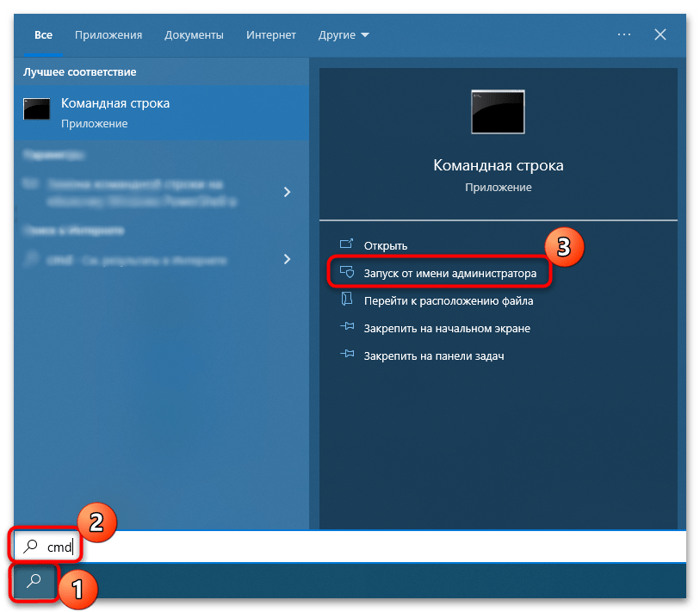Click the search box containing cmd

[350, 546]
